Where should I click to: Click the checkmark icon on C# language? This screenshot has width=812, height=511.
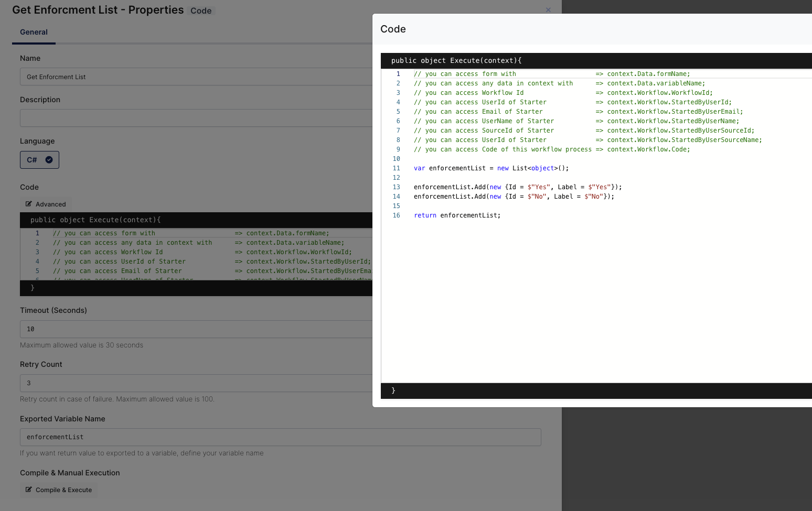(x=49, y=160)
